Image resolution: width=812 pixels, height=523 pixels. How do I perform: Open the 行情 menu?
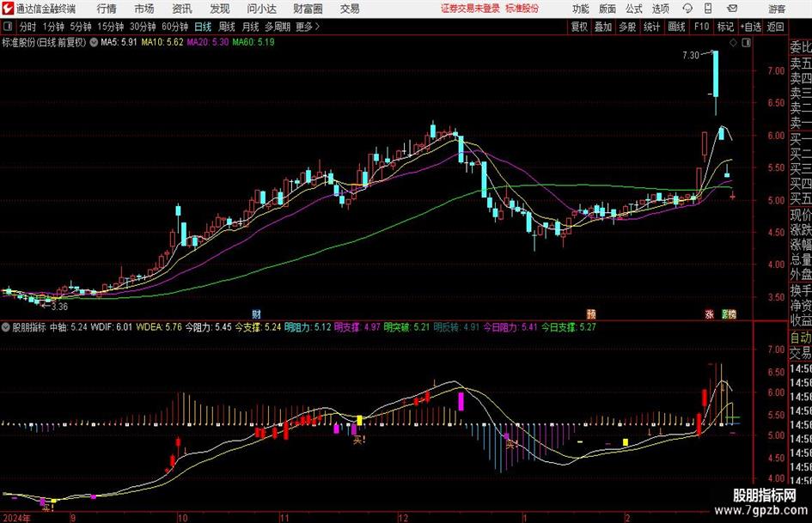[107, 9]
